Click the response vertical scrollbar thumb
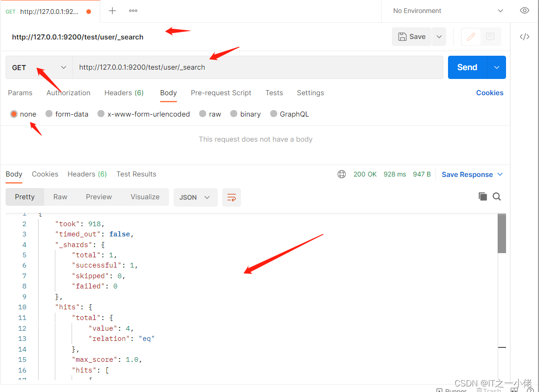This screenshot has height=392, width=539. [x=502, y=233]
